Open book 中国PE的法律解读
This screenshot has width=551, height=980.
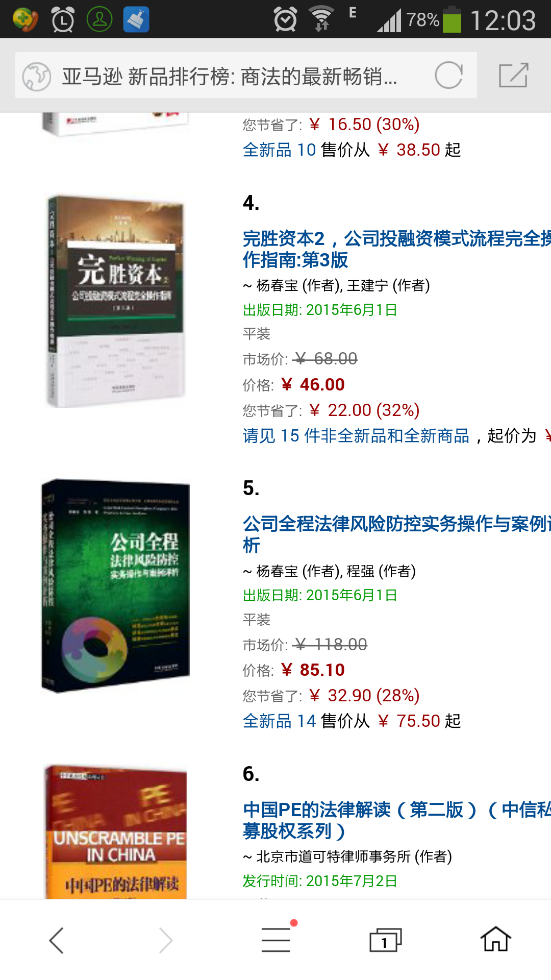tap(397, 820)
